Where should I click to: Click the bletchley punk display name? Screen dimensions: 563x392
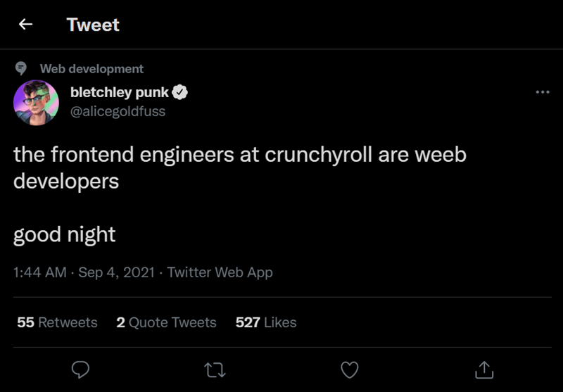pyautogui.click(x=120, y=92)
